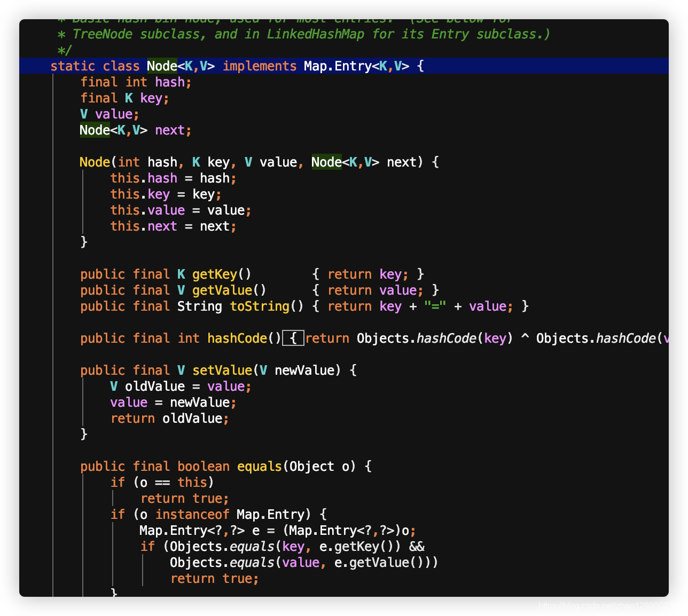Screen dimensions: 688x616
Task: Click 'next' in the Node<K,V> next field
Action: click(169, 130)
